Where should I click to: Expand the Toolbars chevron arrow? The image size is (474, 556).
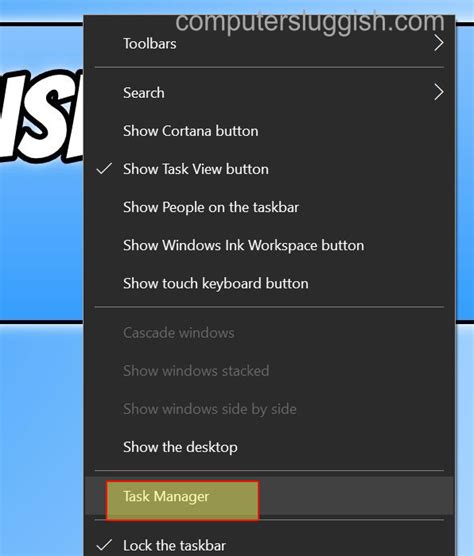click(x=439, y=43)
